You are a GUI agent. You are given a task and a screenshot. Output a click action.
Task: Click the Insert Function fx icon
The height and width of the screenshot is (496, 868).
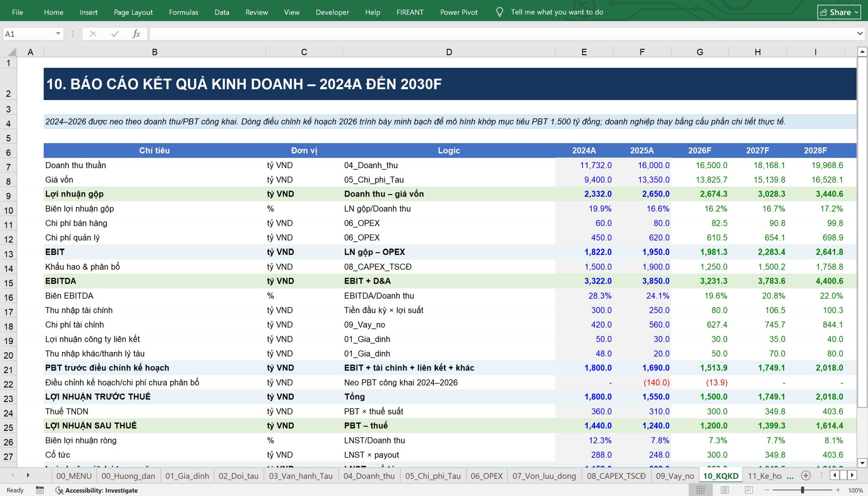click(x=136, y=34)
